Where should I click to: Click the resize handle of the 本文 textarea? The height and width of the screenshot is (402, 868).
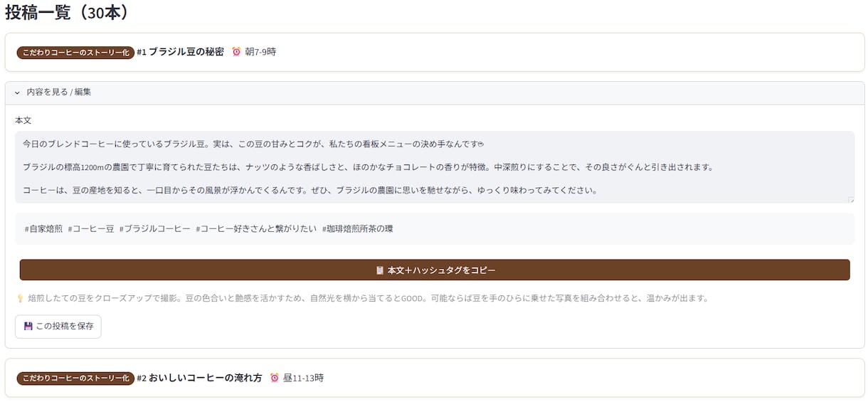tap(851, 200)
